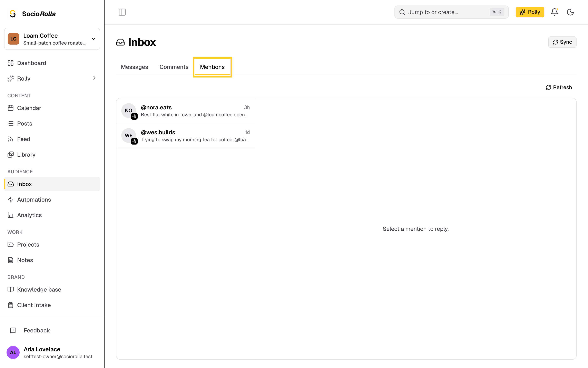Open Dashboard in the sidebar
The image size is (588, 368).
[x=52, y=63]
